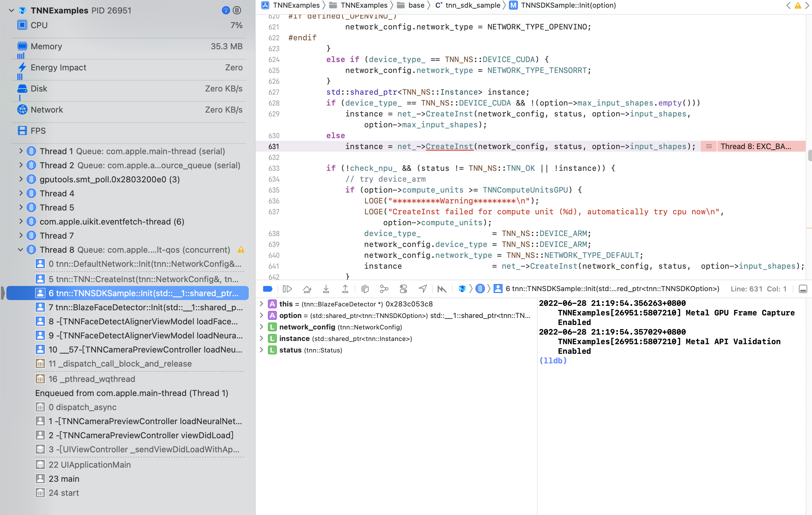Click TNNExamples folder in jump bar
This screenshot has width=812, height=515.
(x=358, y=5)
